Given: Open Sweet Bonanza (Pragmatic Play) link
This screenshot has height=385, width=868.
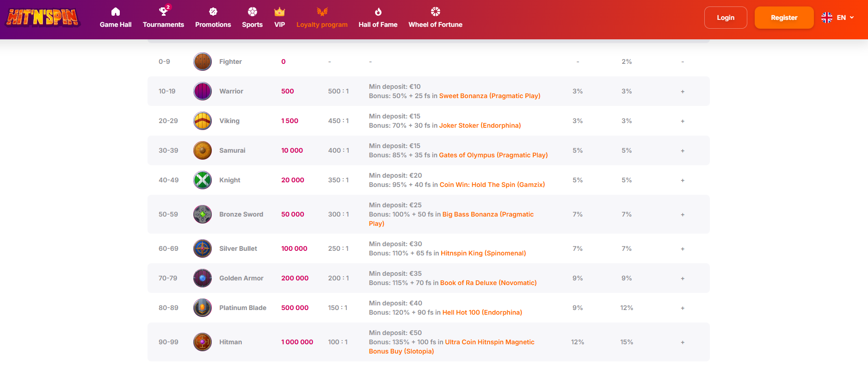Looking at the screenshot, I should pyautogui.click(x=489, y=96).
